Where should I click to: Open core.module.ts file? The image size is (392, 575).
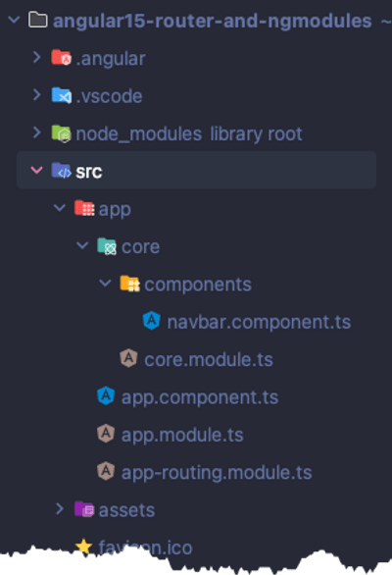pyautogui.click(x=209, y=359)
